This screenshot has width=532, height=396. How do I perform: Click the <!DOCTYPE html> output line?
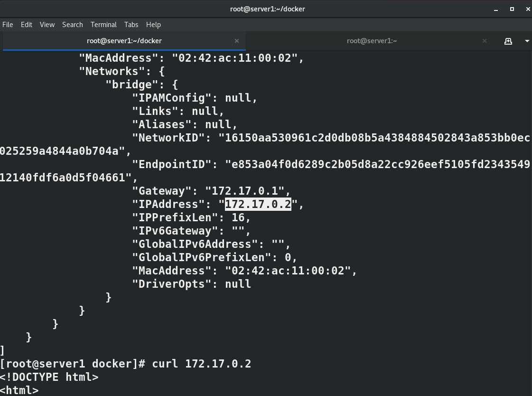click(x=49, y=377)
